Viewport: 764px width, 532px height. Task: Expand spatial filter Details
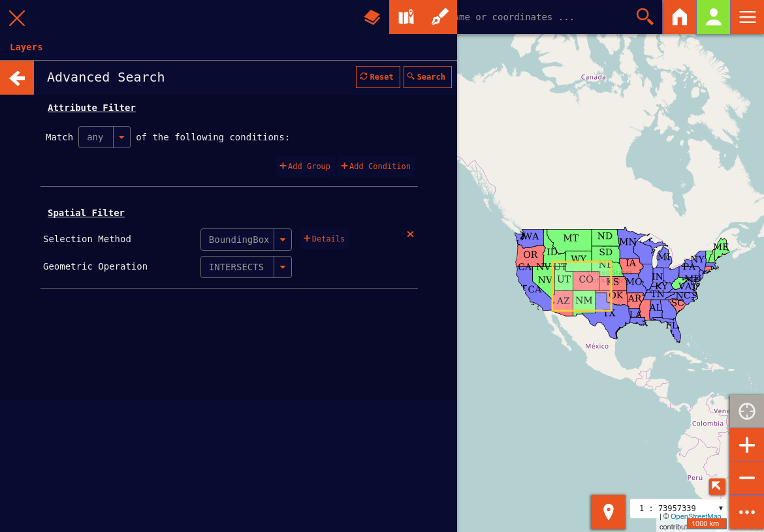(x=325, y=239)
